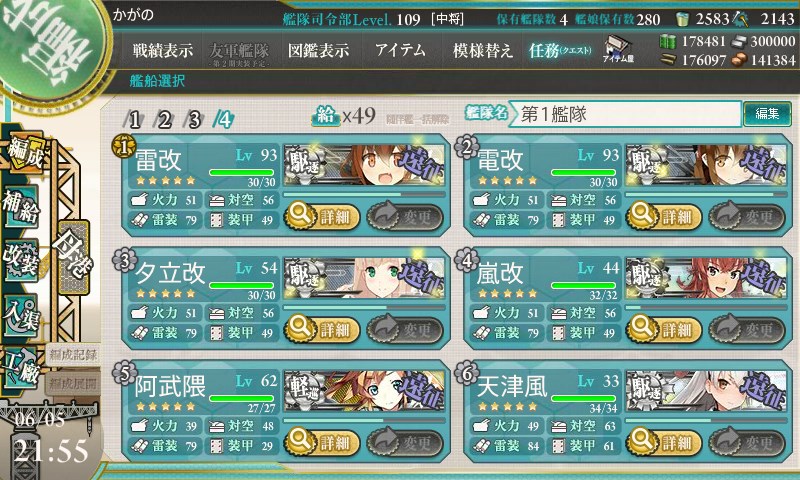The image size is (800, 480).
Task: Select fleet tab number 2
Action: 163,120
